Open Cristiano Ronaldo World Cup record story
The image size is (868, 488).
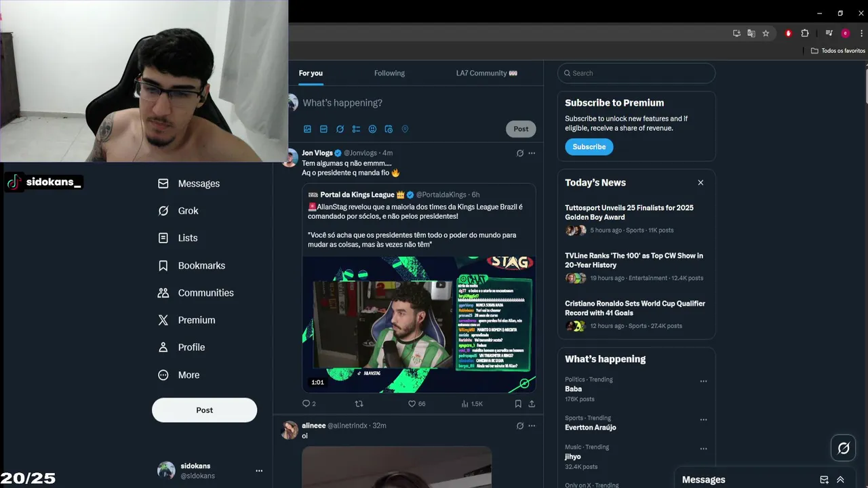(636, 317)
